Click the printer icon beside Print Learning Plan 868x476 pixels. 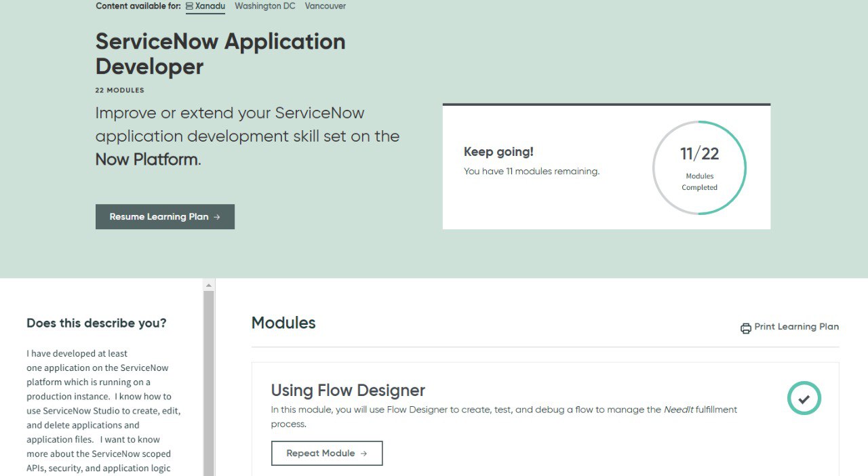click(746, 328)
